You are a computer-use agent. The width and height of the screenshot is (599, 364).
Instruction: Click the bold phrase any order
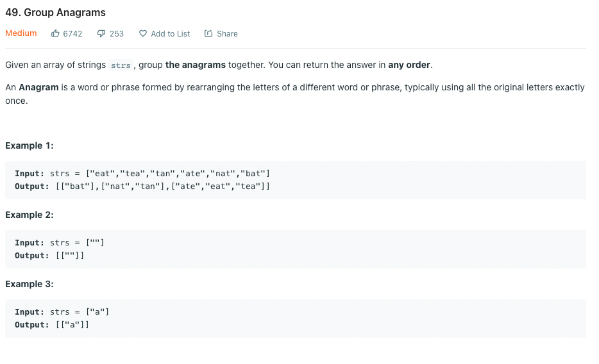coord(409,65)
